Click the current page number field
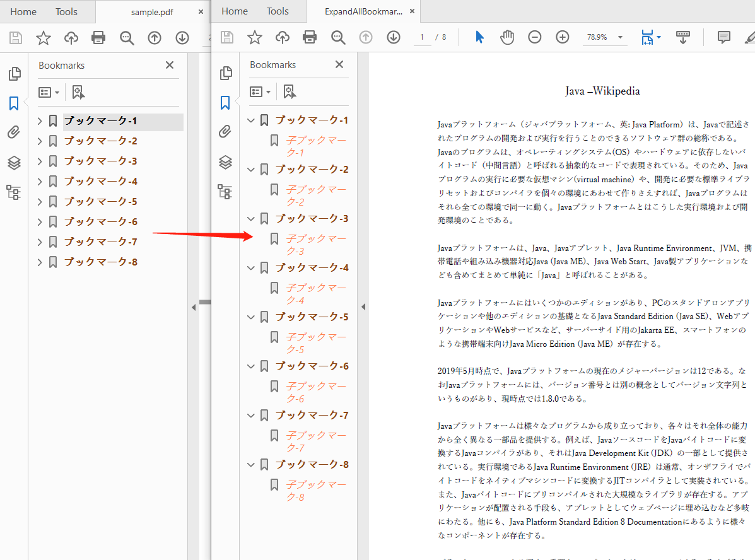 422,37
